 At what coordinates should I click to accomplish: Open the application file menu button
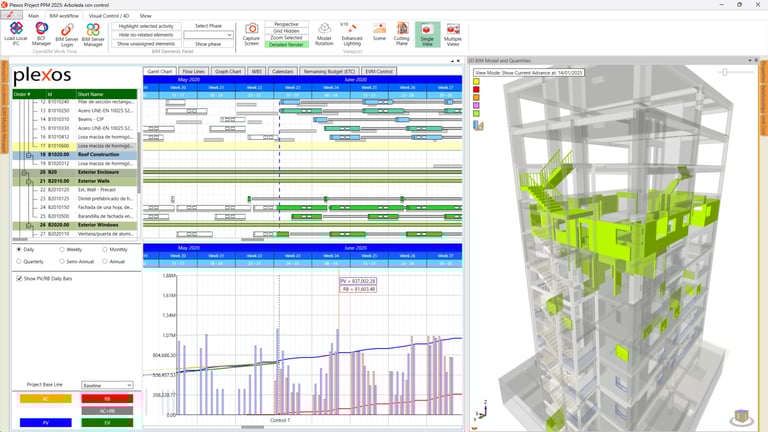point(11,15)
